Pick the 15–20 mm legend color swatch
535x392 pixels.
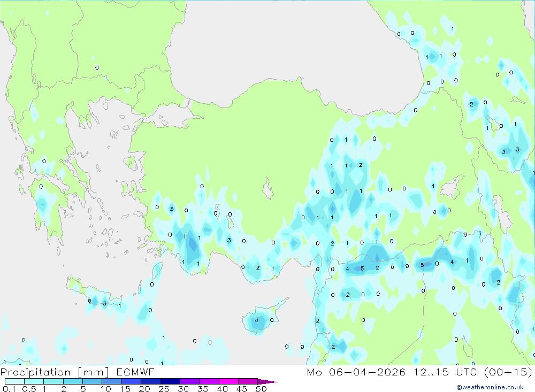tap(132, 381)
